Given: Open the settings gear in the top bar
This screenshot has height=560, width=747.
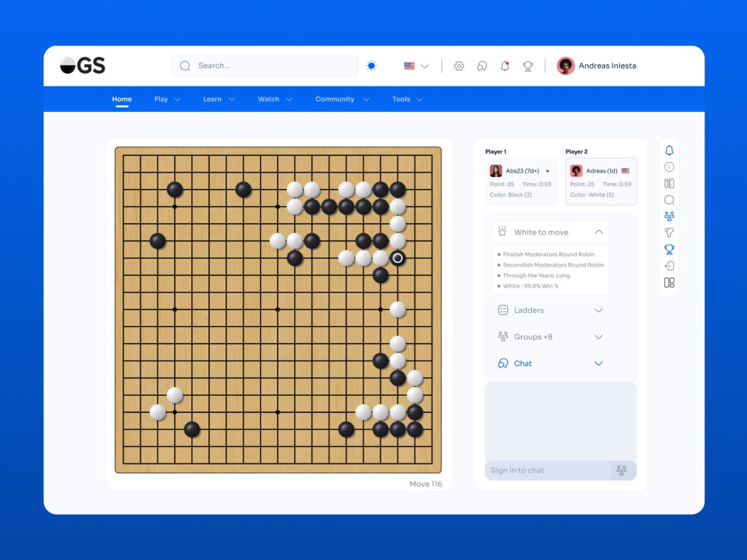Looking at the screenshot, I should coord(459,66).
